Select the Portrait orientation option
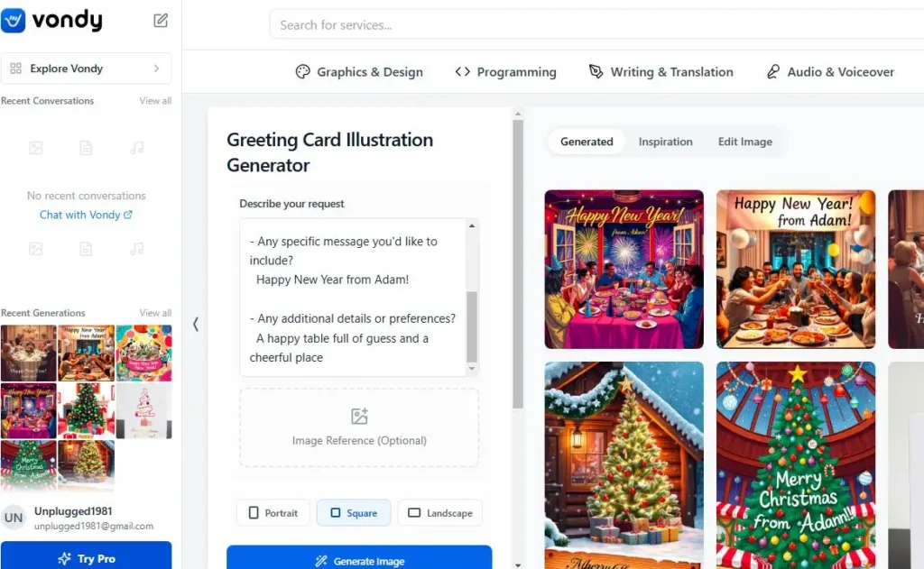924x569 pixels. 273,512
